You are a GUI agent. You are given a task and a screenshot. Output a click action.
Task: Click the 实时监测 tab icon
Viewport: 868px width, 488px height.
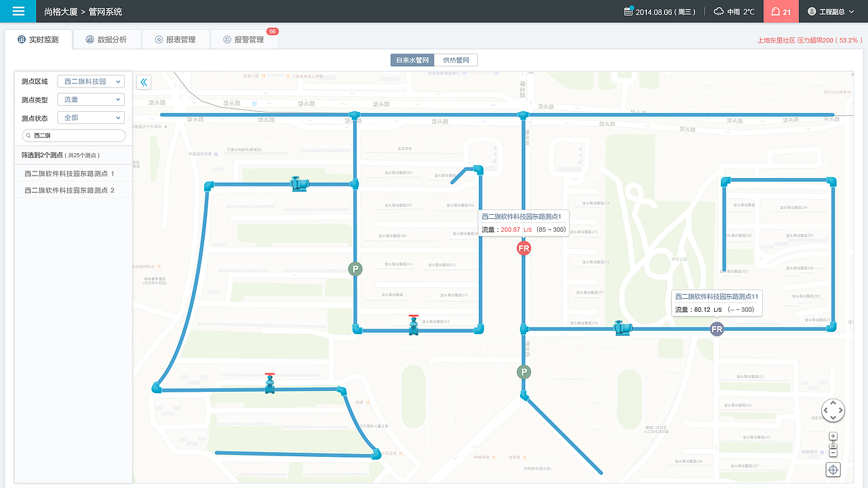21,40
